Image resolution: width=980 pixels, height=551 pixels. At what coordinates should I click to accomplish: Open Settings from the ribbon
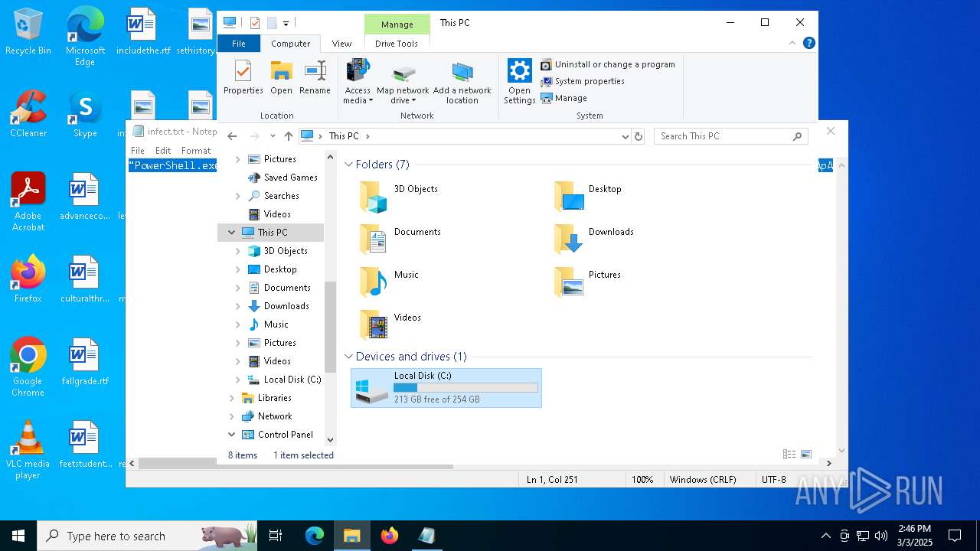click(519, 82)
